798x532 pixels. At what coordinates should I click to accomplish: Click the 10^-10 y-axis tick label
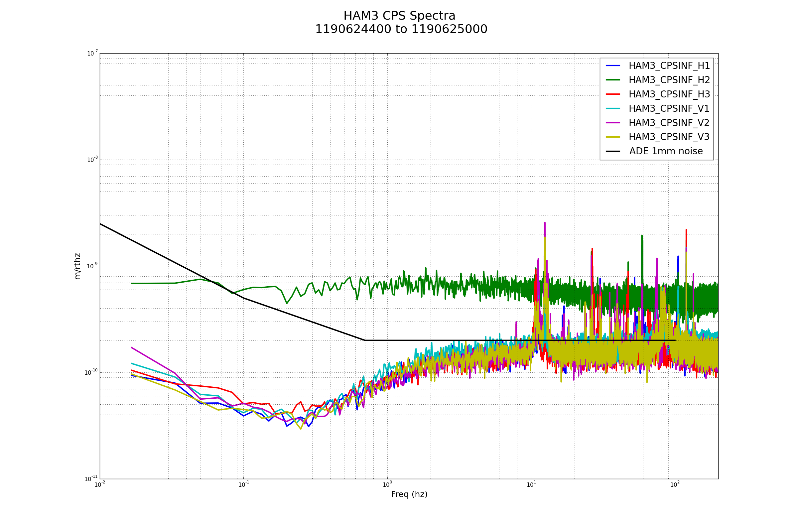[x=91, y=372]
